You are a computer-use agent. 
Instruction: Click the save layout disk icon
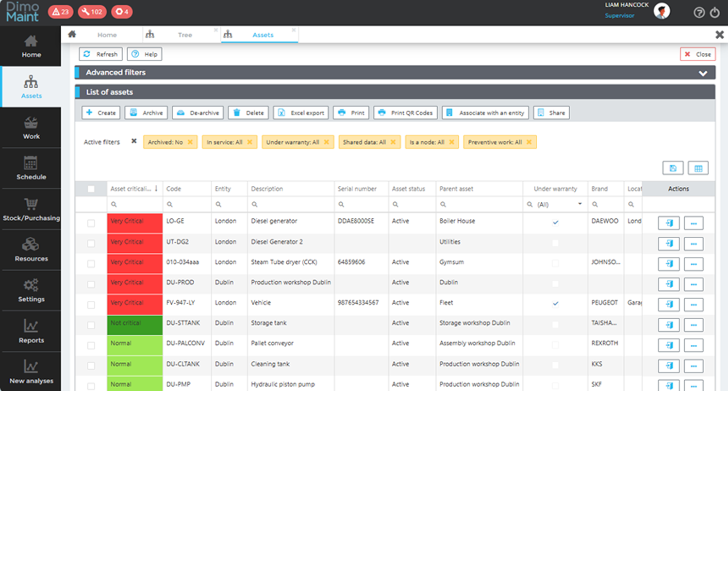[x=673, y=168]
